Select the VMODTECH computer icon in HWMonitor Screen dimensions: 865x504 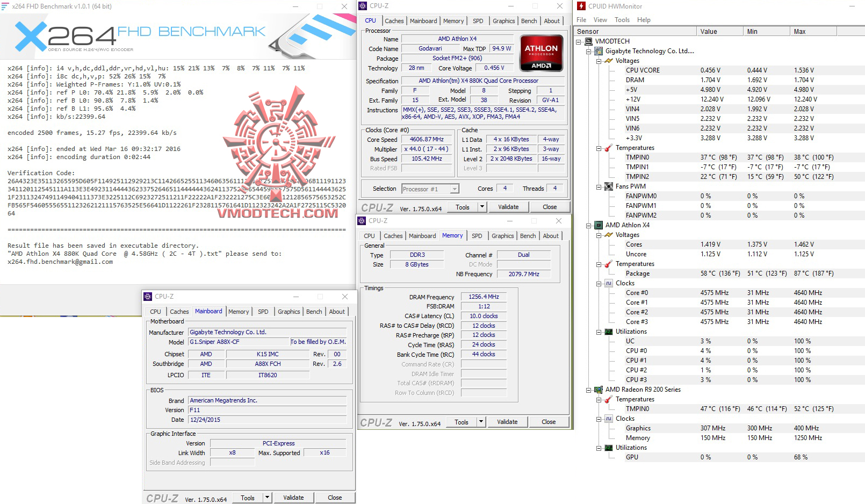coord(588,41)
